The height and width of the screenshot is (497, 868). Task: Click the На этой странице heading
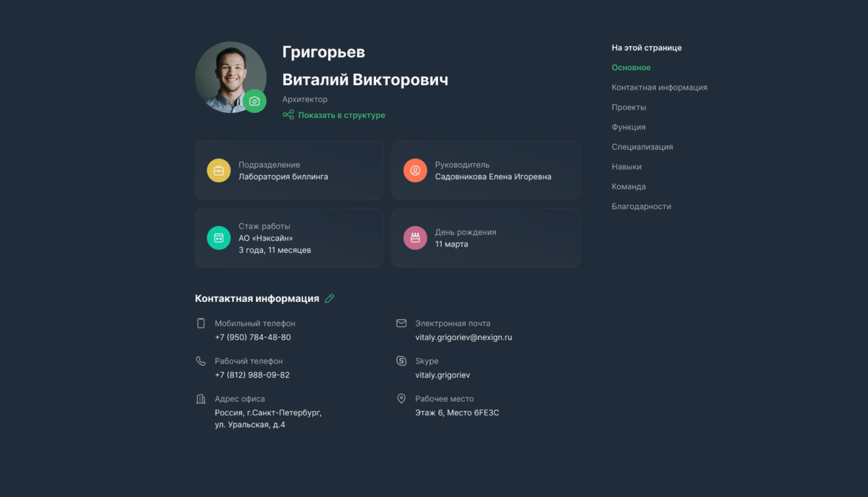[647, 47]
